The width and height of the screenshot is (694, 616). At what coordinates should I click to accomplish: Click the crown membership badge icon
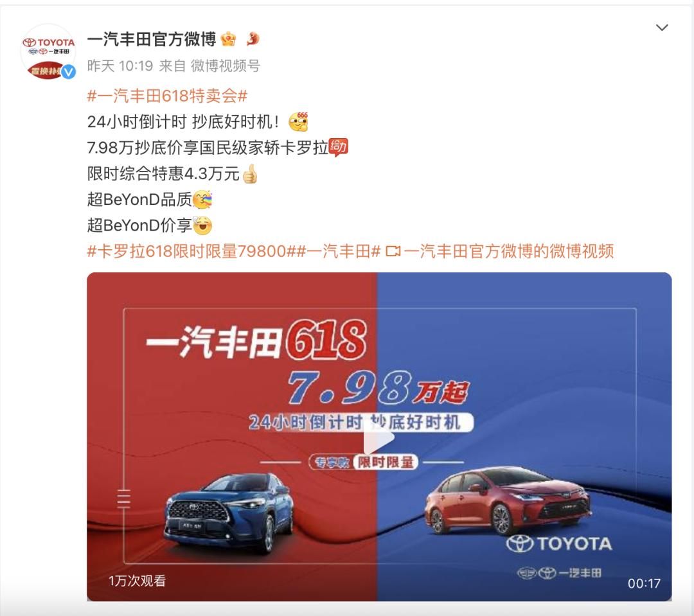[228, 39]
